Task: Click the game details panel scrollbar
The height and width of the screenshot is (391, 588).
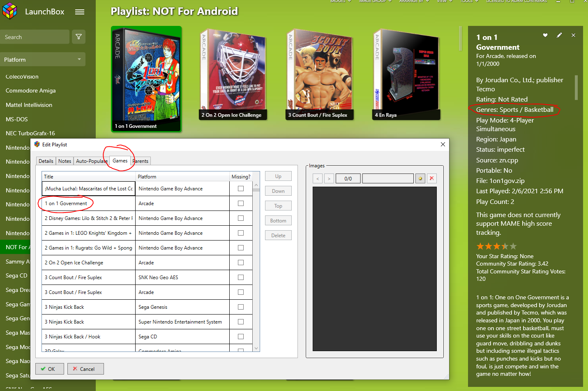Action: (576, 87)
